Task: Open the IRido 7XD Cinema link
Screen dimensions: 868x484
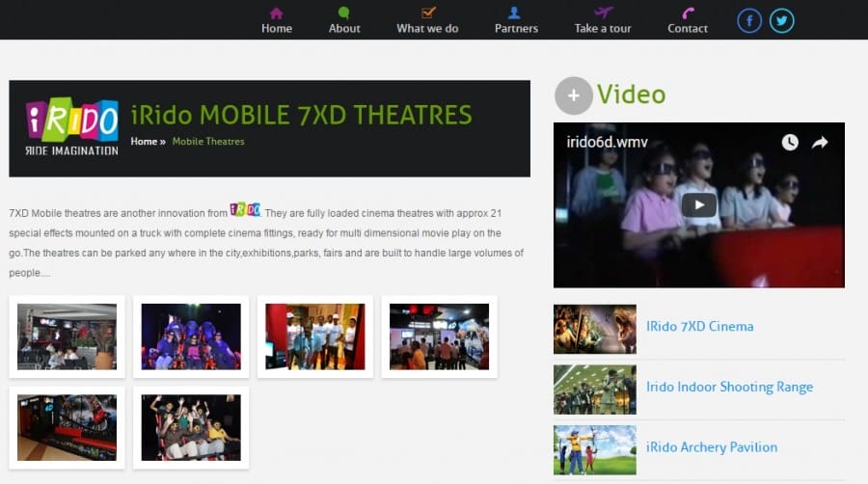Action: click(x=699, y=326)
